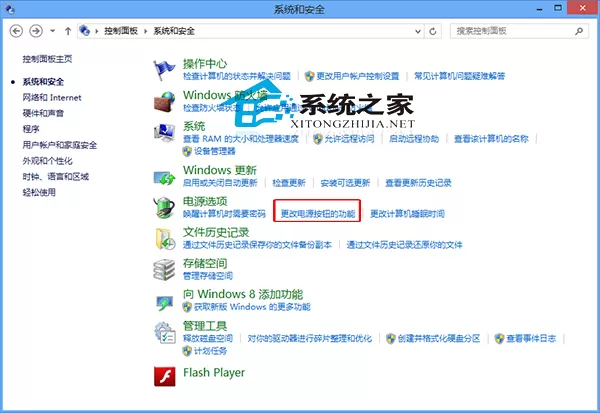This screenshot has height=413, width=600.
Task: Click 查看该计算机的名称 link
Action: [491, 139]
